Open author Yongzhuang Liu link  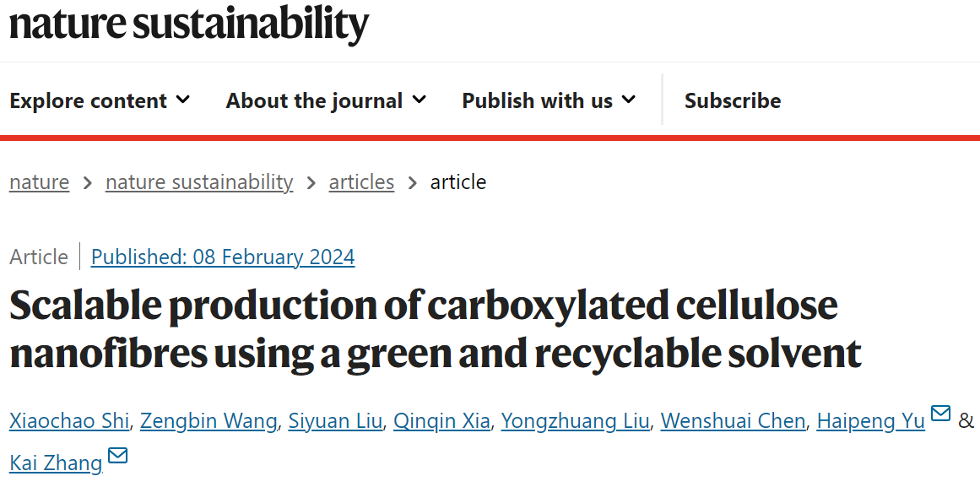point(575,420)
